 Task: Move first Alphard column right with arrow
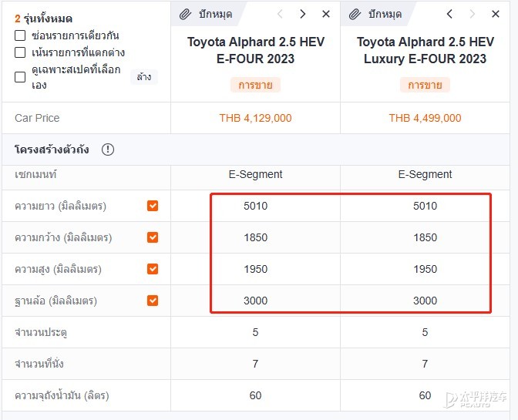pos(303,14)
